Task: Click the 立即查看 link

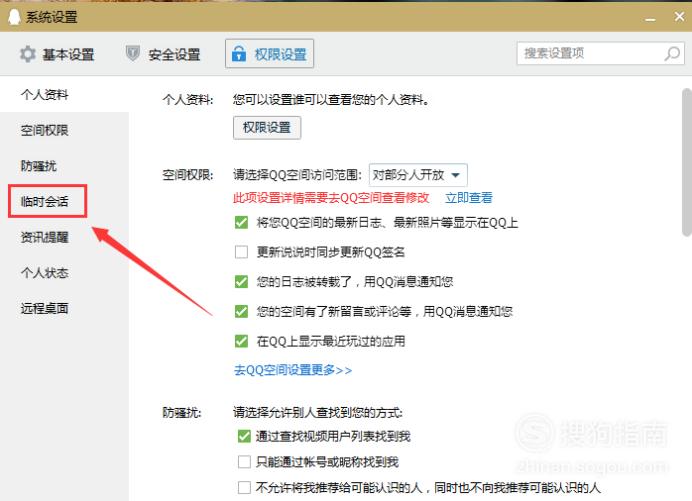Action: [x=469, y=198]
